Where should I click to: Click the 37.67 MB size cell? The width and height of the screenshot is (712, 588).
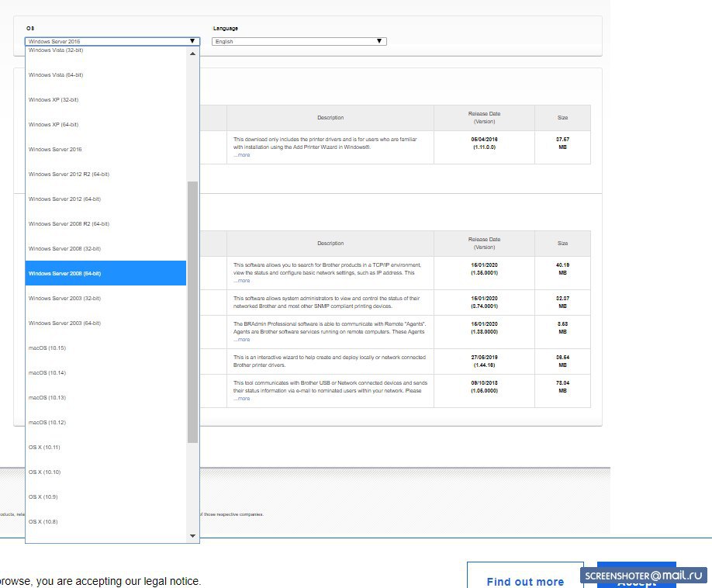pos(562,147)
